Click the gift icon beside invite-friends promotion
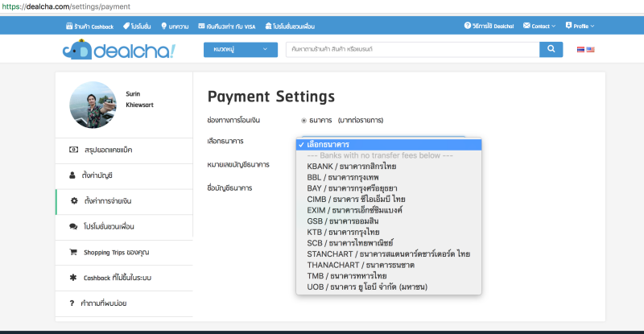644x334 pixels. point(268,26)
